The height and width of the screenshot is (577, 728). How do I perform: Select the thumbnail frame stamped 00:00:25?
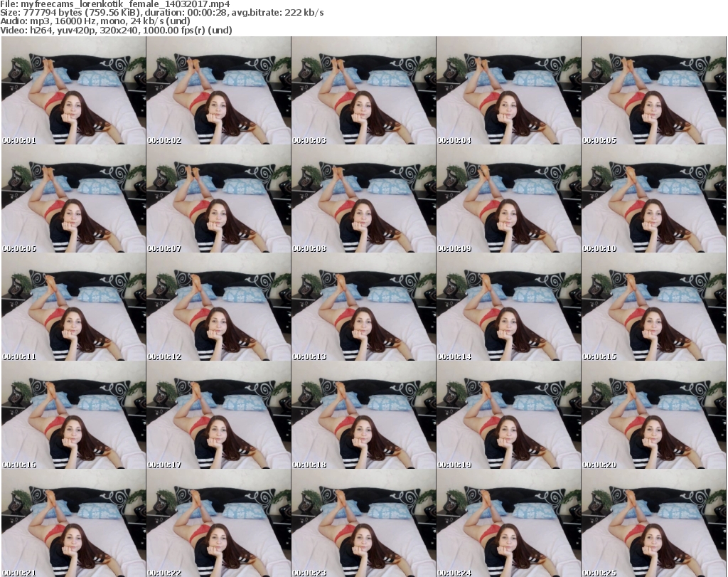pyautogui.click(x=654, y=523)
